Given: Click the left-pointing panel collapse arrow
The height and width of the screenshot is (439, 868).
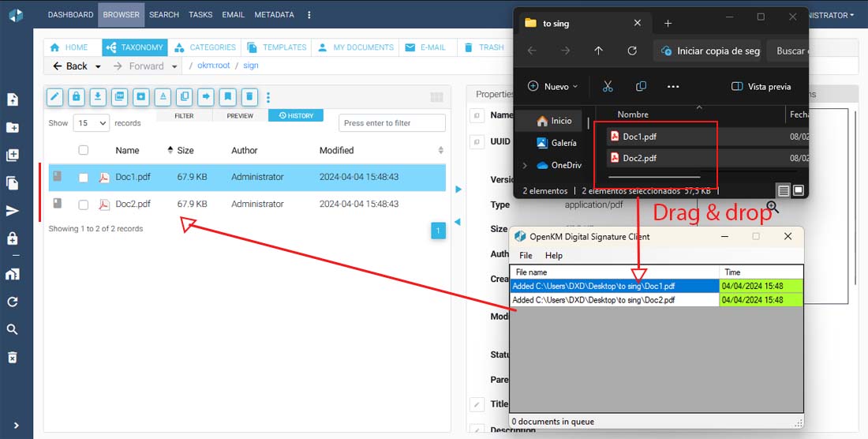Looking at the screenshot, I should point(457,222).
